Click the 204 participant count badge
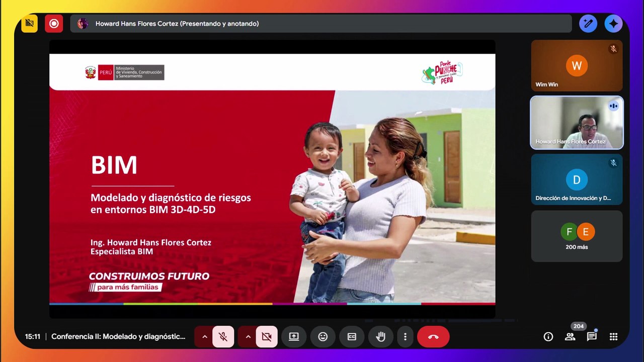The height and width of the screenshot is (362, 644). pyautogui.click(x=579, y=326)
